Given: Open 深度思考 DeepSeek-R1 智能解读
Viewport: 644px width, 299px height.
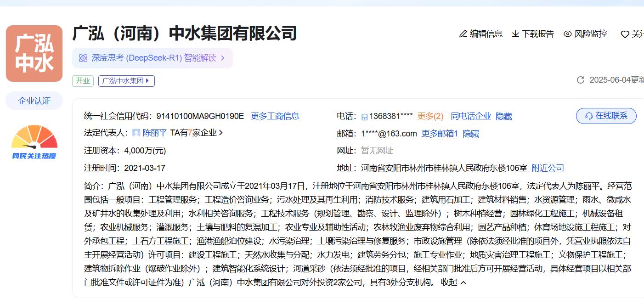Looking at the screenshot, I should (x=153, y=58).
